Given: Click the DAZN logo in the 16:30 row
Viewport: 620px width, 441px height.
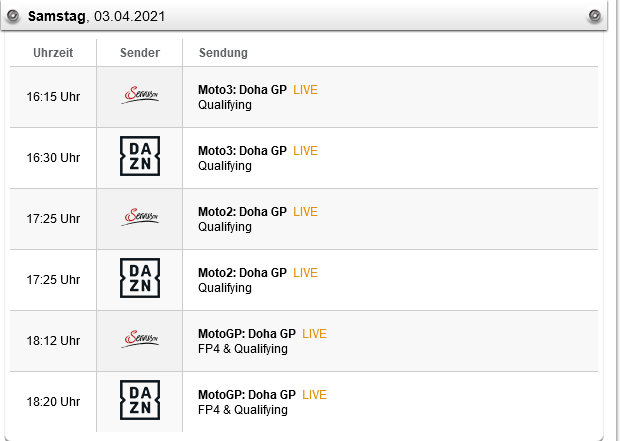Looking at the screenshot, I should point(140,156).
